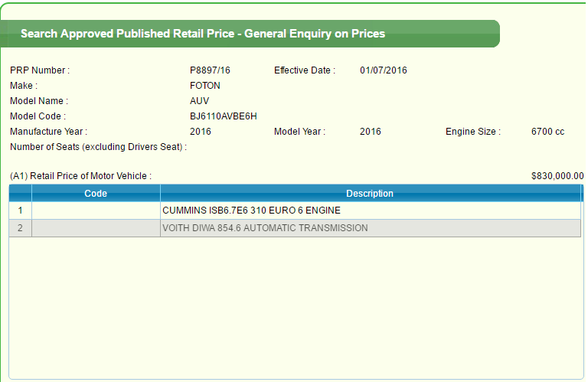Select row 2 number cell
This screenshot has height=382, width=588.
pos(20,228)
